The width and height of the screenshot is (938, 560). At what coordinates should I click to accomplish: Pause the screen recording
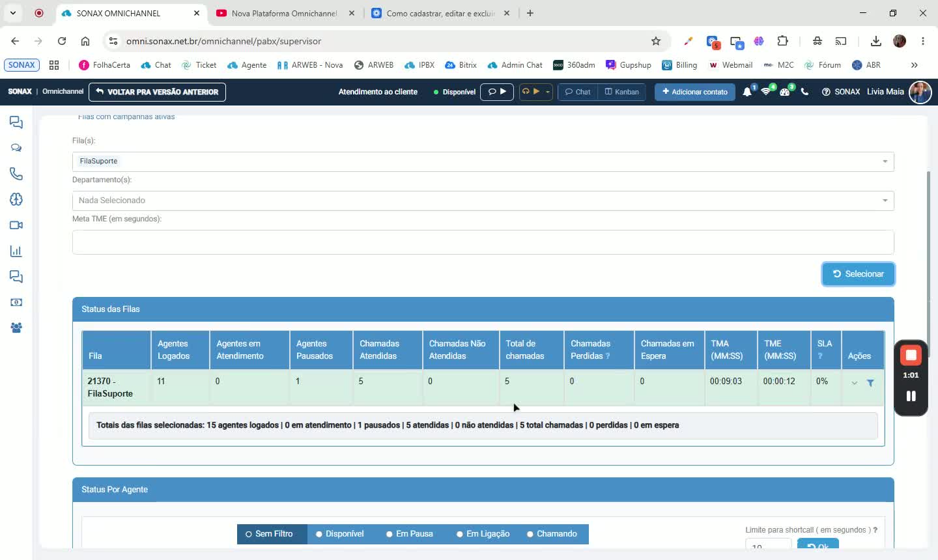coord(911,396)
